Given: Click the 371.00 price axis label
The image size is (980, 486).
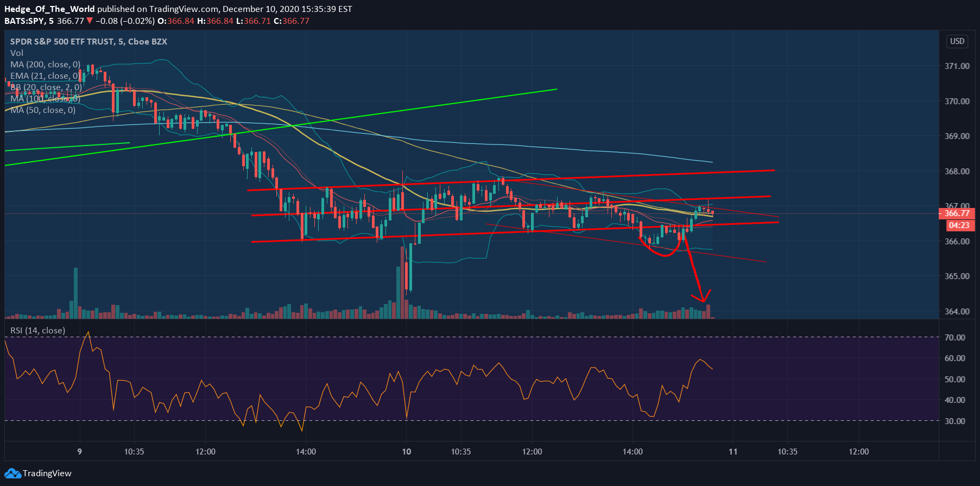Looking at the screenshot, I should pyautogui.click(x=957, y=66).
